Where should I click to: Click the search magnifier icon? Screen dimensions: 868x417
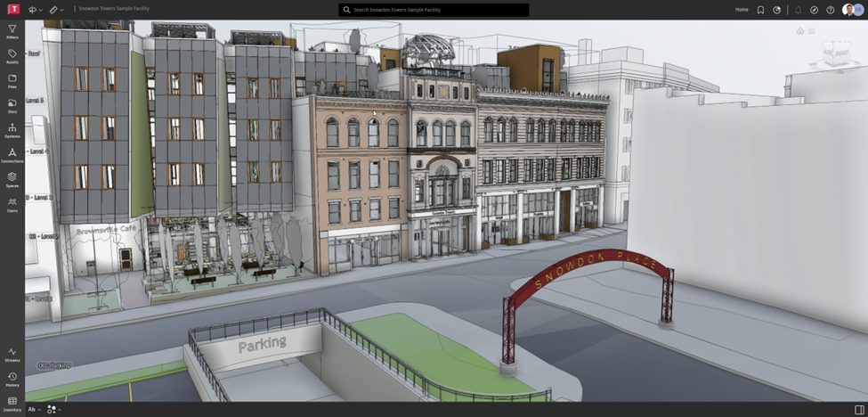[x=346, y=10]
